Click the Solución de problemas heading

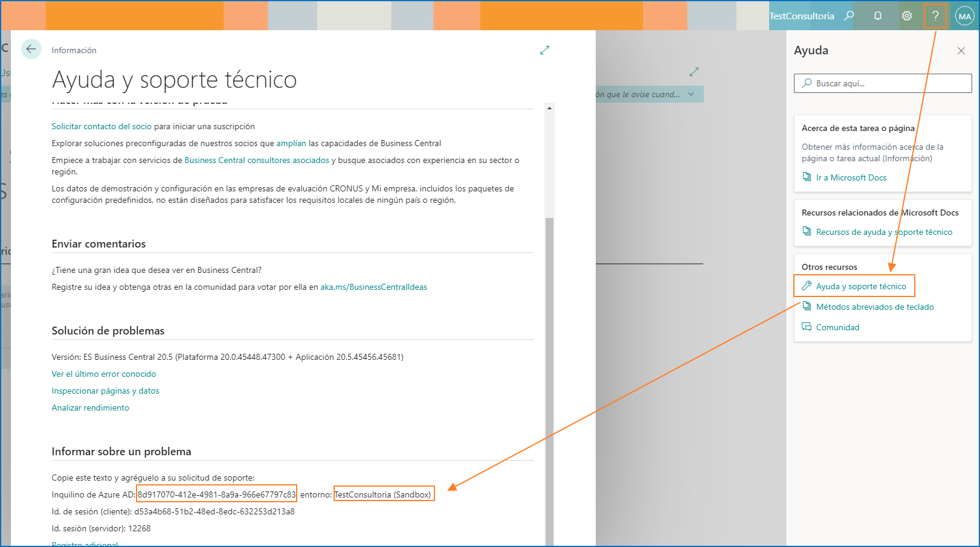pyautogui.click(x=108, y=331)
